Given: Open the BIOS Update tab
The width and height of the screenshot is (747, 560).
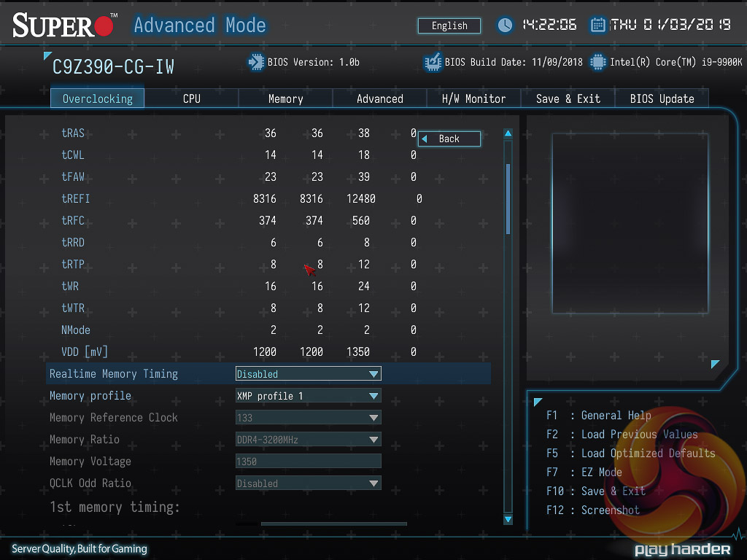Looking at the screenshot, I should tap(662, 98).
